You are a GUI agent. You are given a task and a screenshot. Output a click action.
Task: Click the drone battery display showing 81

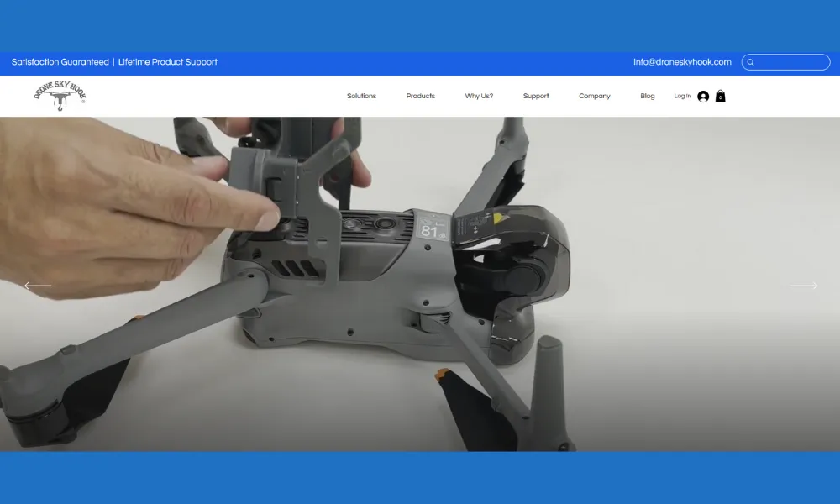[430, 228]
